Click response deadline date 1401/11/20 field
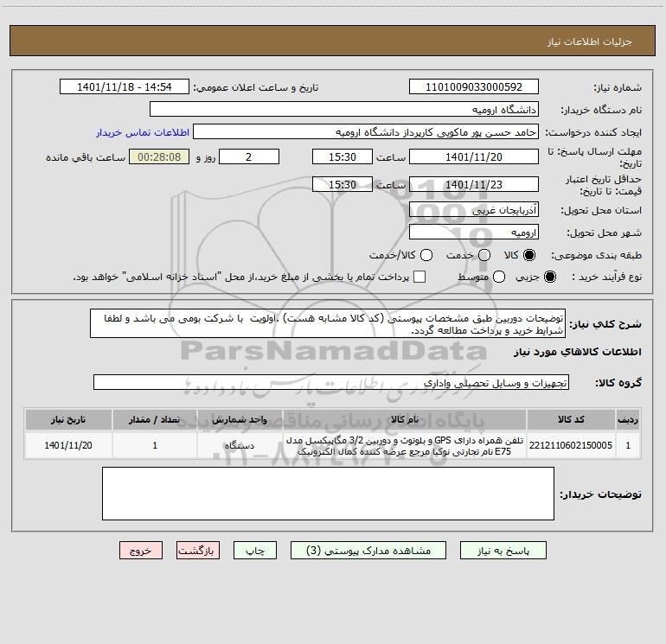666x644 pixels. [474, 156]
